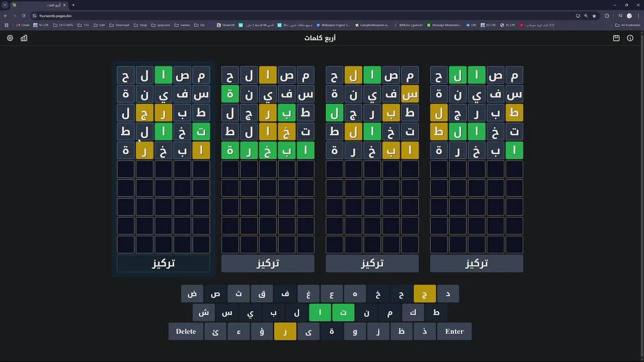Expand the Download bookmark folder
This screenshot has width=644, height=362.
tap(119, 25)
